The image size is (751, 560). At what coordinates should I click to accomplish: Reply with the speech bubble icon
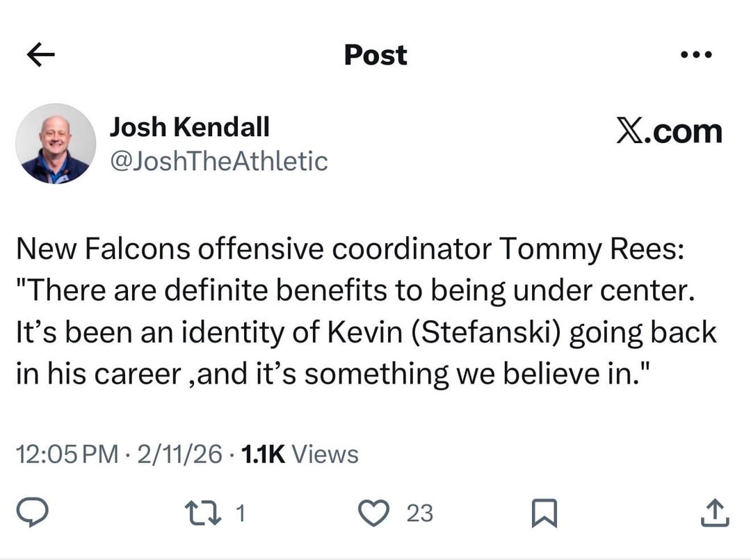tap(31, 513)
